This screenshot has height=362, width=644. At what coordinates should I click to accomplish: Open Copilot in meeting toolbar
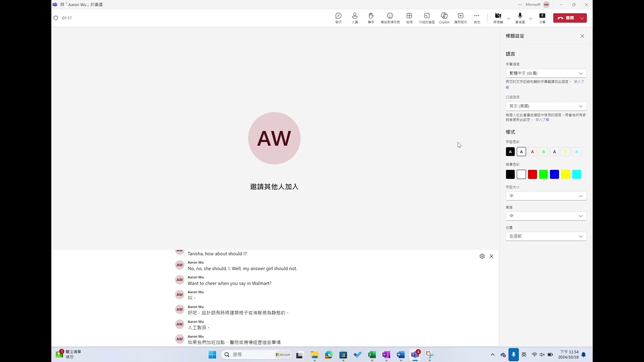pyautogui.click(x=444, y=18)
